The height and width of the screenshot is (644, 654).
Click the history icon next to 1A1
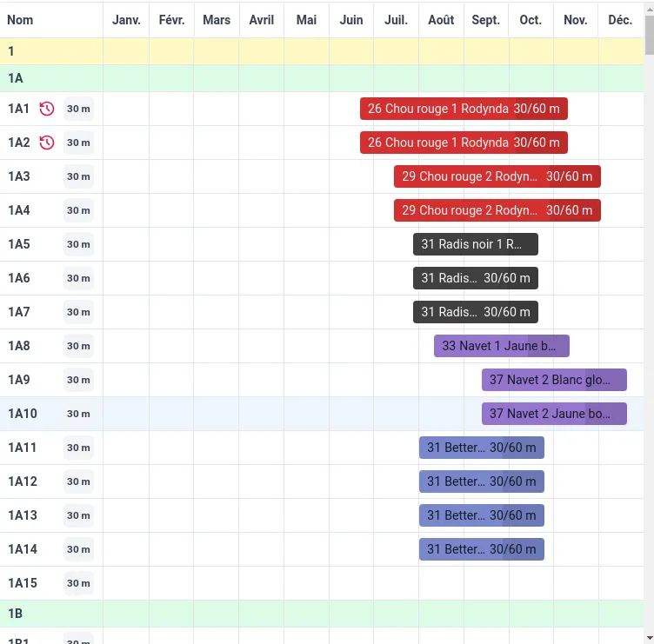pyautogui.click(x=47, y=109)
